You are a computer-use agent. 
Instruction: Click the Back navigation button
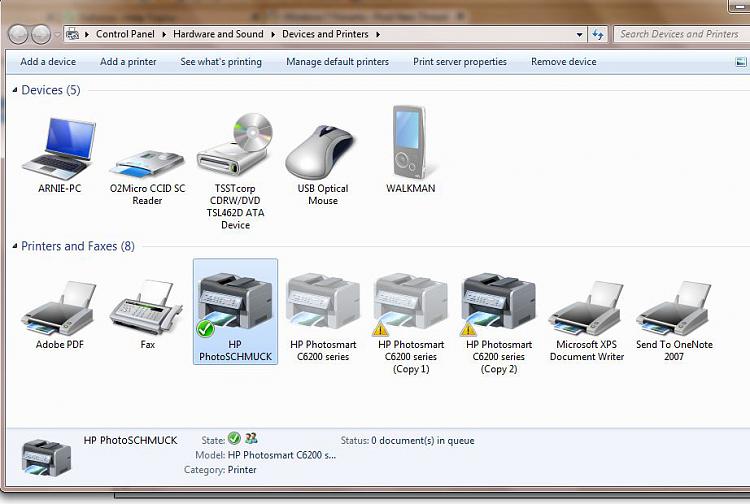(x=18, y=34)
